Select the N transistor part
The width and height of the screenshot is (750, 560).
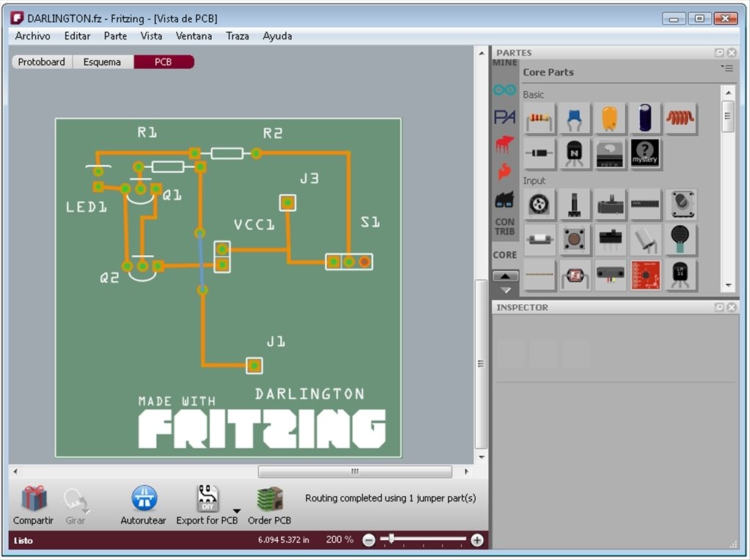(575, 153)
